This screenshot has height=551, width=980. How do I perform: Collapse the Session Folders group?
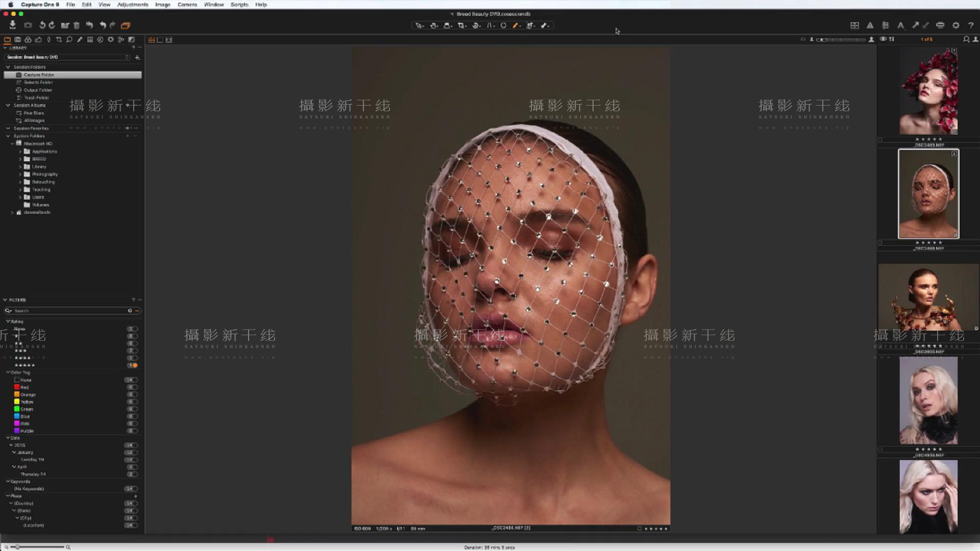pyautogui.click(x=8, y=67)
